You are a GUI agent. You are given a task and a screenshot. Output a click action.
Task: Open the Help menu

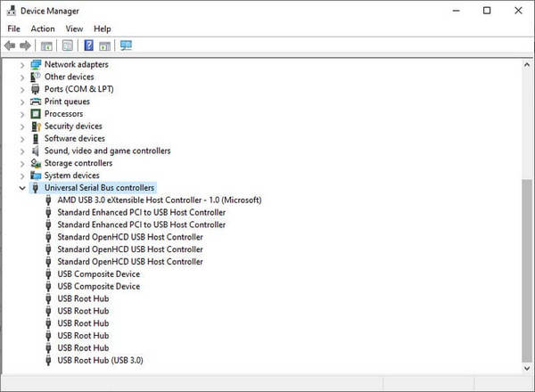tap(102, 29)
